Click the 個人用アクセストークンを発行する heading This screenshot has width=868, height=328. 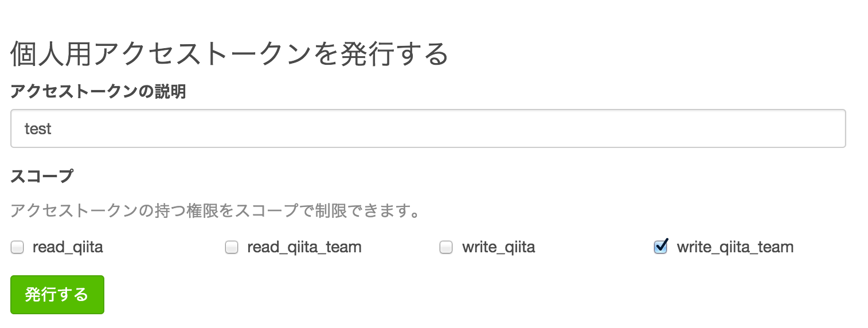click(229, 54)
